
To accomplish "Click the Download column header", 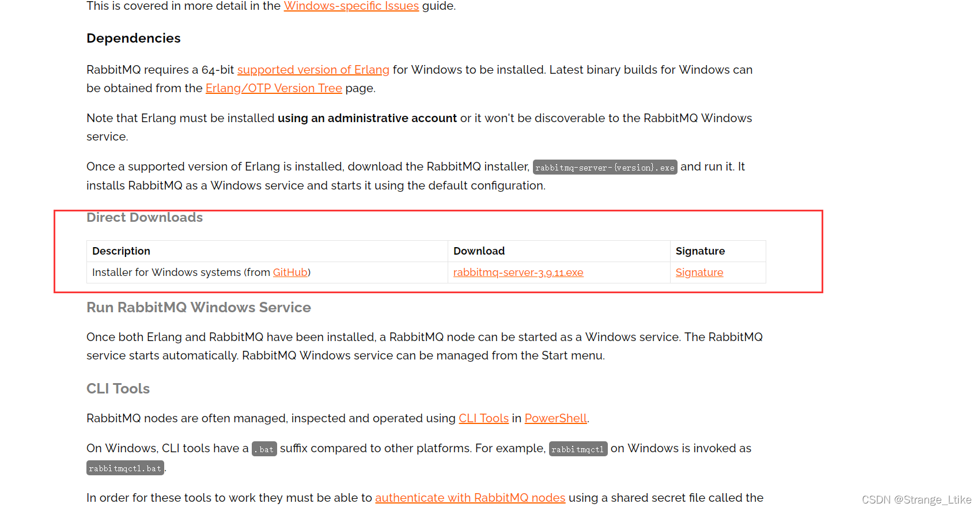I will click(x=479, y=251).
